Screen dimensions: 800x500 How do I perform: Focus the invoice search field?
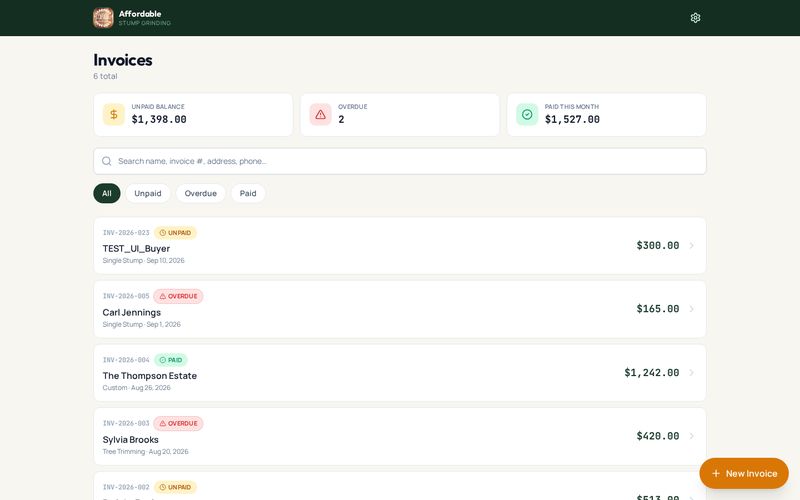(400, 161)
